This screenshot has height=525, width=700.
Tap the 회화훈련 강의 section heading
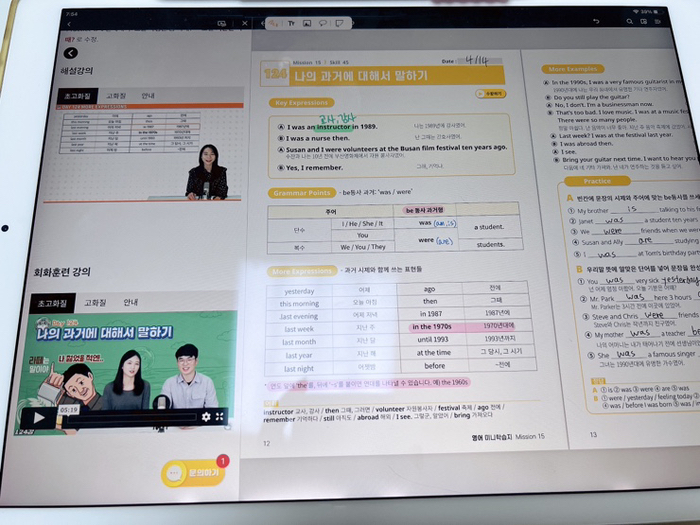pyautogui.click(x=62, y=271)
